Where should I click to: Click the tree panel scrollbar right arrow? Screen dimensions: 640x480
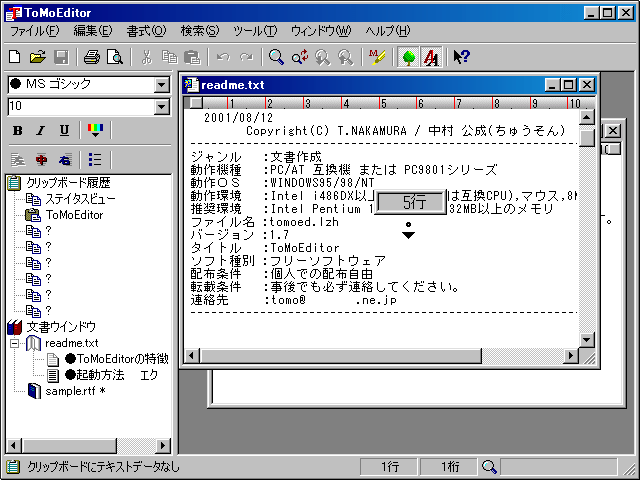coord(163,445)
